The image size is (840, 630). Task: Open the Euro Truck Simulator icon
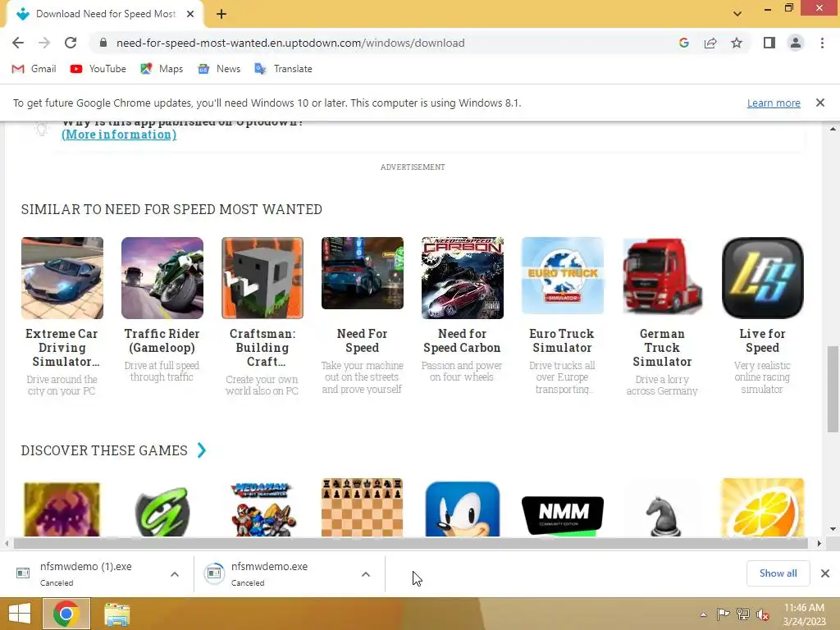tap(563, 276)
